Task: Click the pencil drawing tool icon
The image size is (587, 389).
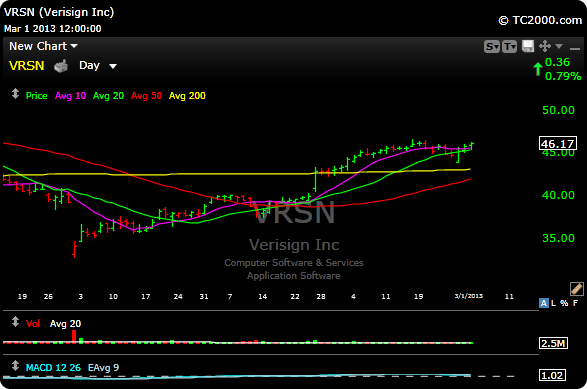Action: click(x=577, y=289)
